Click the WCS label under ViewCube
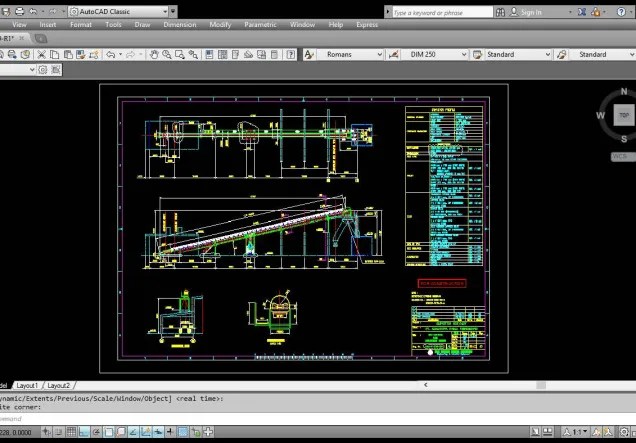The image size is (636, 443). [x=621, y=157]
